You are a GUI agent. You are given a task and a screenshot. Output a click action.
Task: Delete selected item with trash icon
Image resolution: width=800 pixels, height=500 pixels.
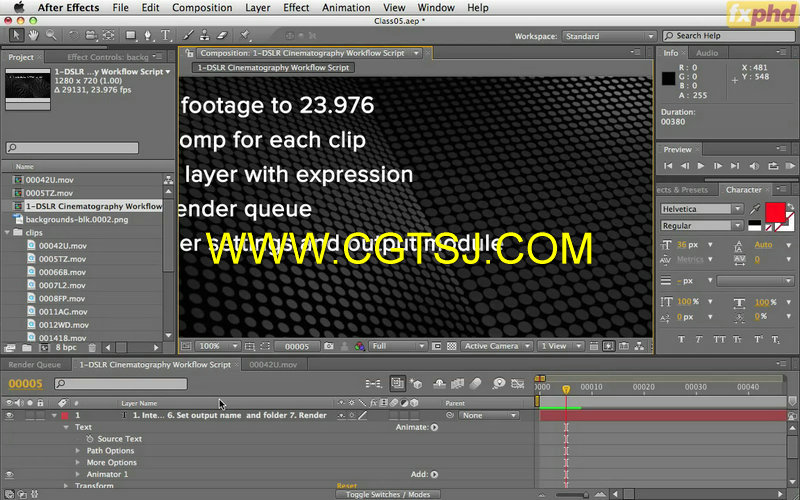point(92,347)
